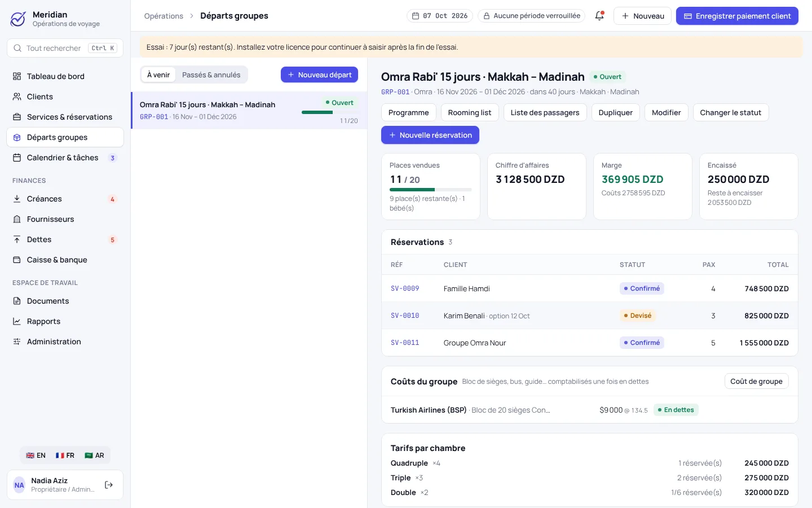Screen dimensions: 812x508
Task: Switch language to AR
Action: (94, 456)
